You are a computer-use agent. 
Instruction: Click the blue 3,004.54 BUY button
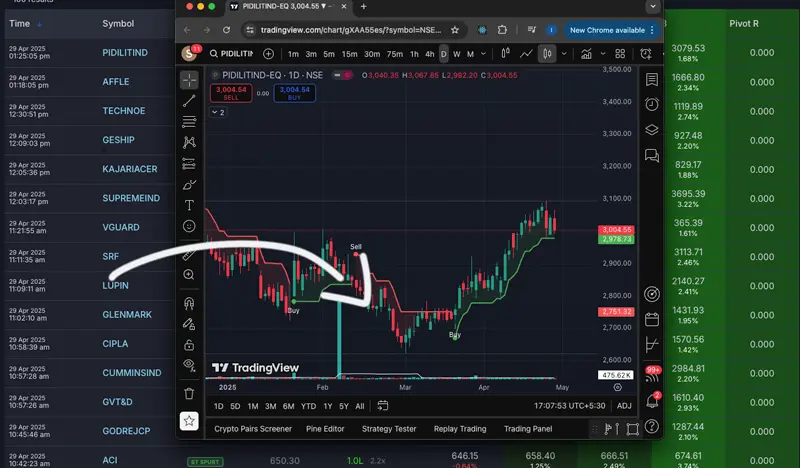[x=294, y=93]
